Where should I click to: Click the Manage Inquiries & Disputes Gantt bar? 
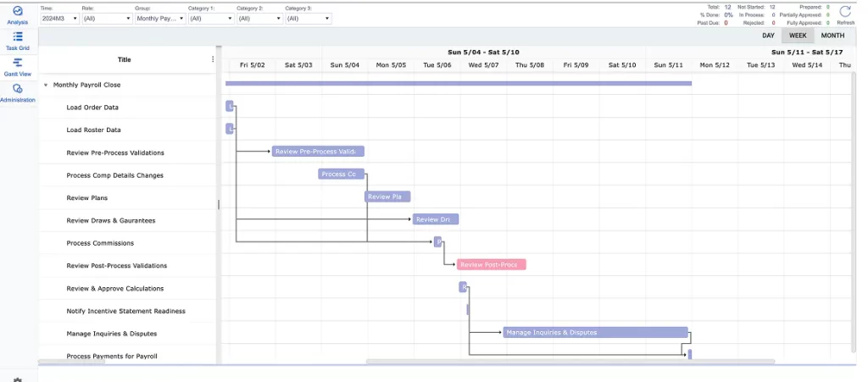(x=594, y=332)
